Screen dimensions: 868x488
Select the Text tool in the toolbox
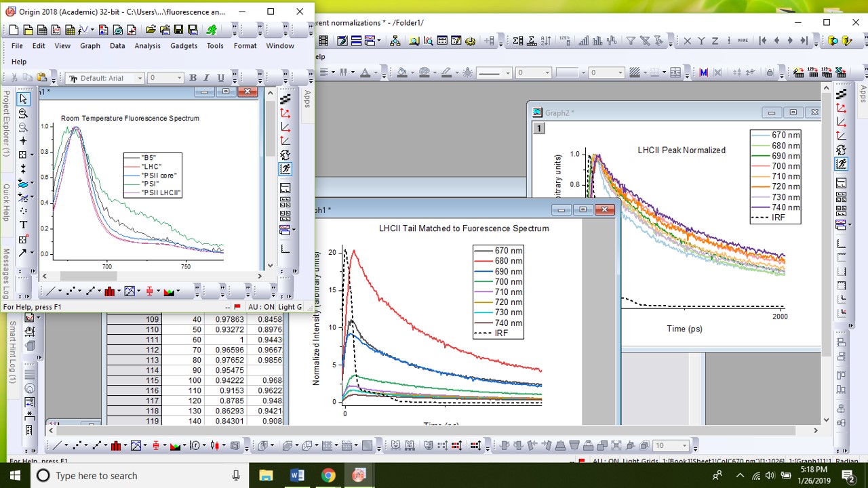pyautogui.click(x=23, y=224)
